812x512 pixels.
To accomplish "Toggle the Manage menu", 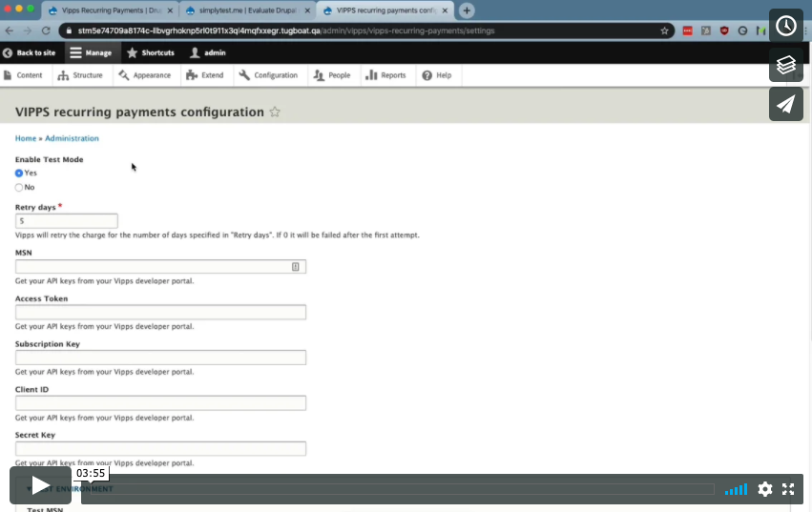I will (x=92, y=52).
